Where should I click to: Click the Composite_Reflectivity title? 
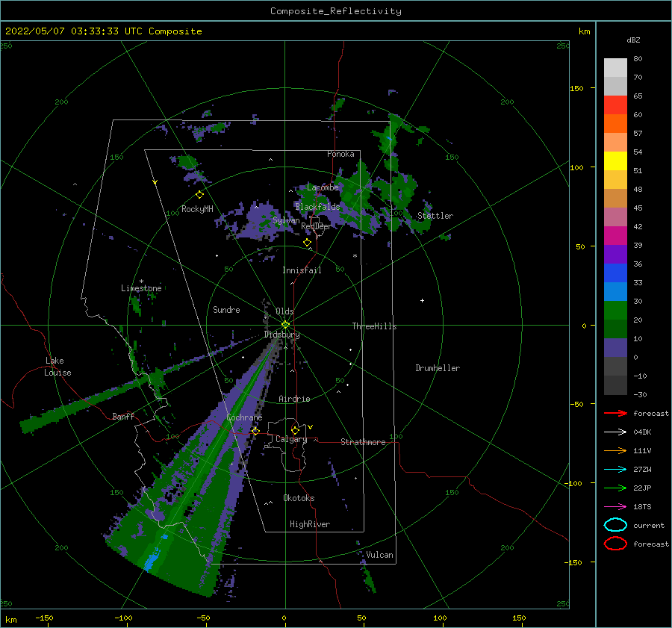(x=336, y=11)
